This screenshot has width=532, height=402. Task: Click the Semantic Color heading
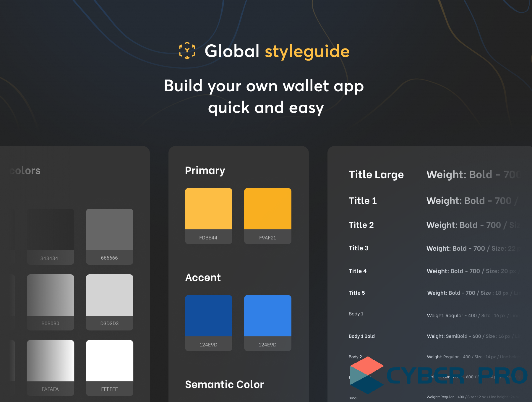point(224,384)
